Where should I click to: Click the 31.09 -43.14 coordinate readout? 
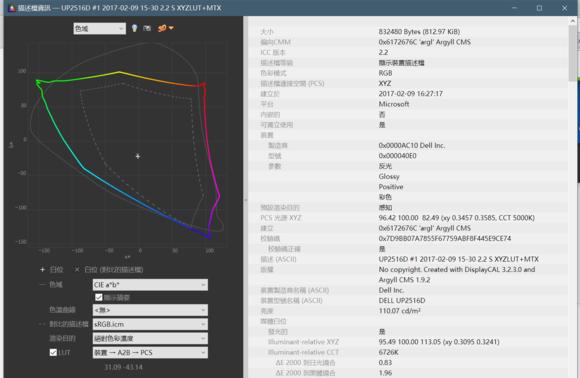click(123, 367)
